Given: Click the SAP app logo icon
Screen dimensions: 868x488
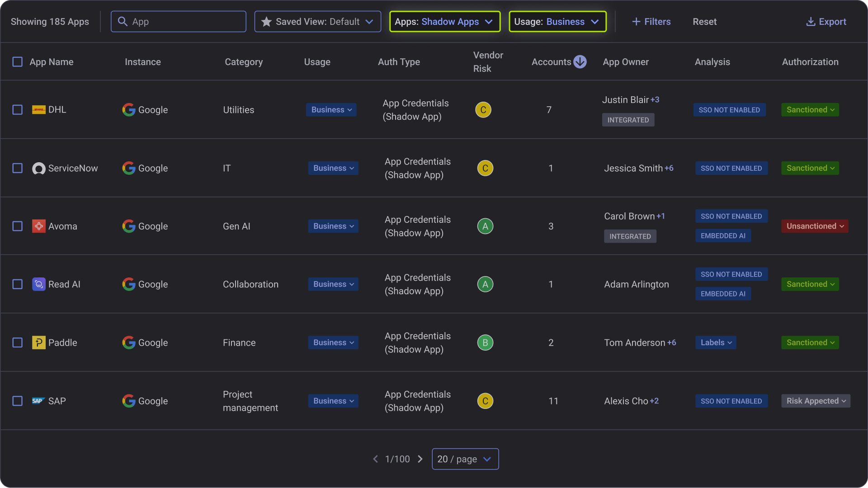Looking at the screenshot, I should click(x=39, y=401).
